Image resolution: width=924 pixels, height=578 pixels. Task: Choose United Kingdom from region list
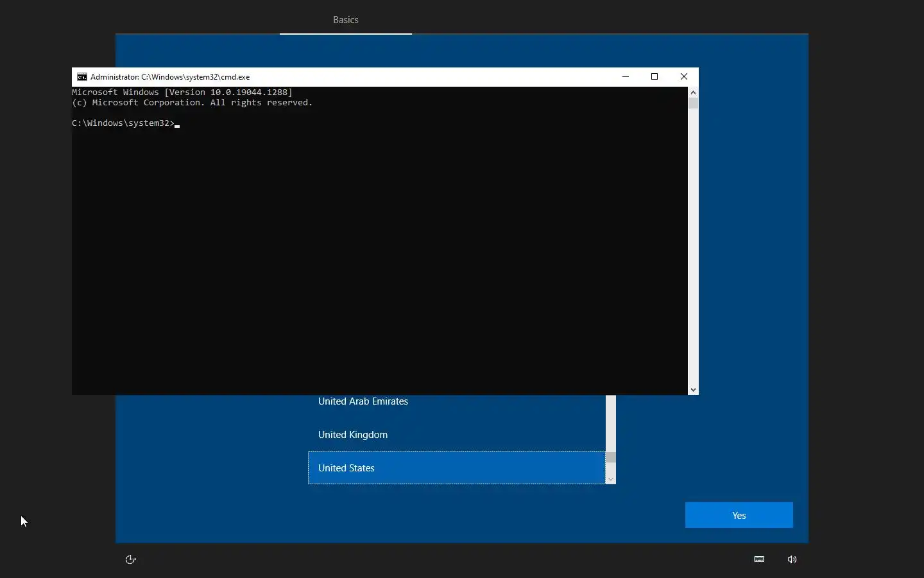457,435
